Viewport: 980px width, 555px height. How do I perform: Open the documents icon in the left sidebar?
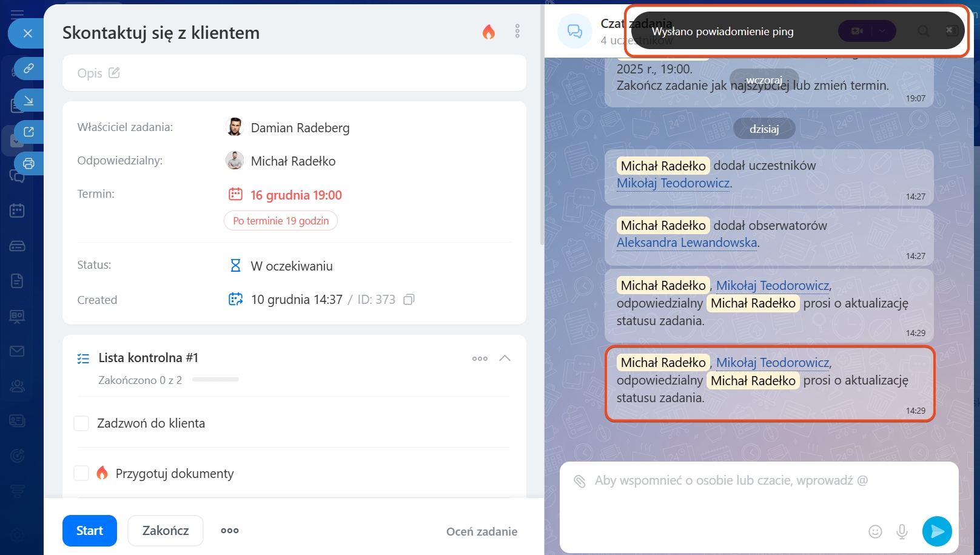click(x=17, y=281)
